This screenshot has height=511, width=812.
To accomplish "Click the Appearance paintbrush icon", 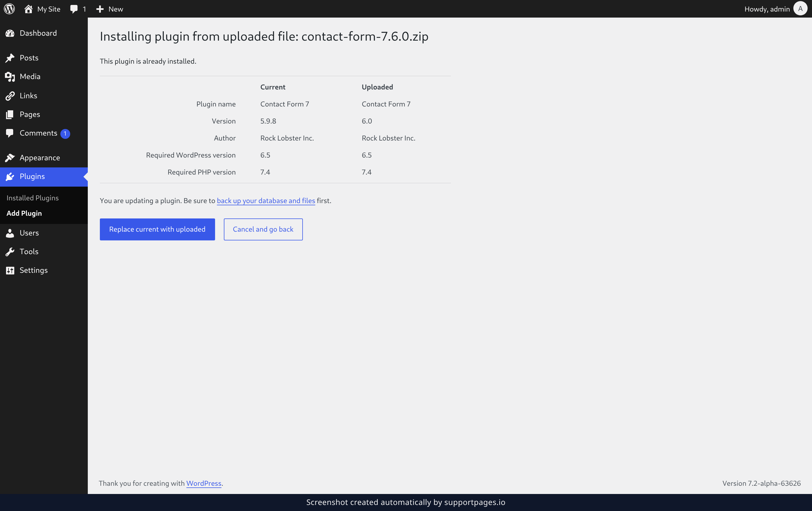I will pyautogui.click(x=10, y=158).
